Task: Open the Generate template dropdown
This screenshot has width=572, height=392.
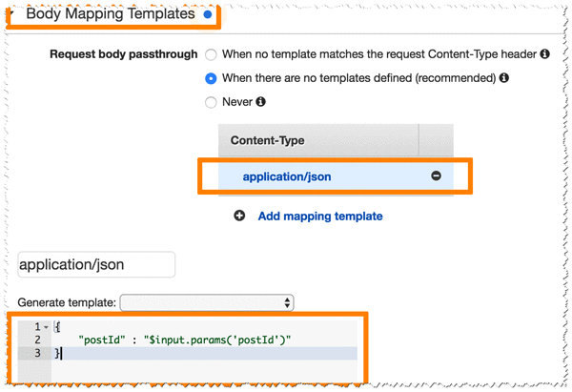Action: [207, 302]
